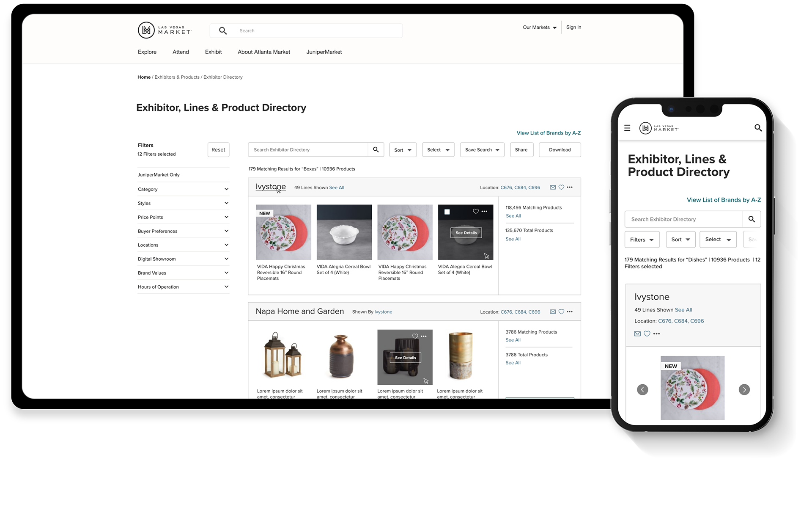Open the desktop Sort dropdown
Image resolution: width=812 pixels, height=510 pixels.
pyautogui.click(x=403, y=150)
